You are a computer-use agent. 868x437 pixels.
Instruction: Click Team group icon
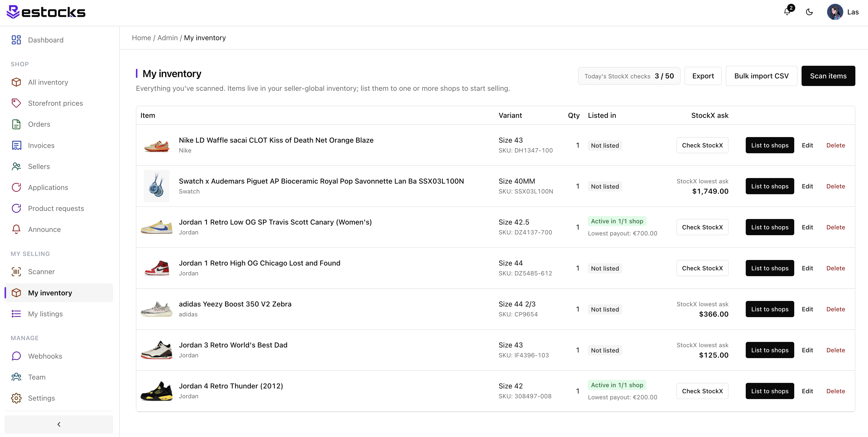(16, 377)
